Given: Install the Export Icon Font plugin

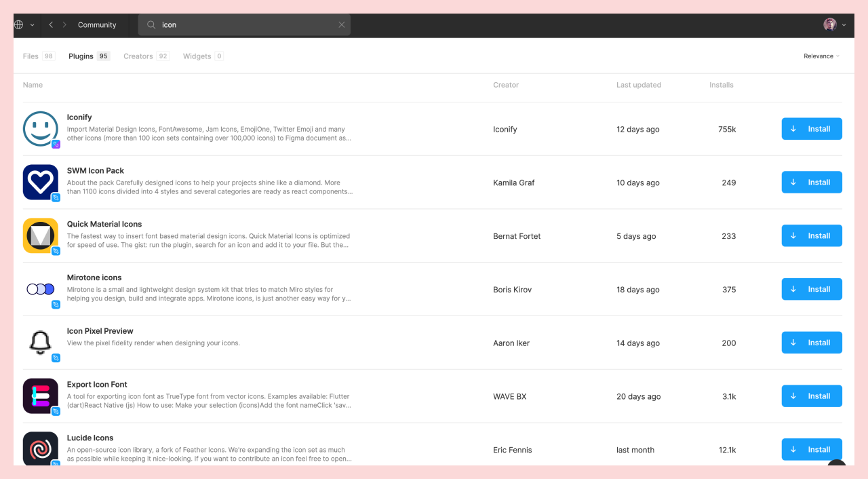Looking at the screenshot, I should point(812,396).
